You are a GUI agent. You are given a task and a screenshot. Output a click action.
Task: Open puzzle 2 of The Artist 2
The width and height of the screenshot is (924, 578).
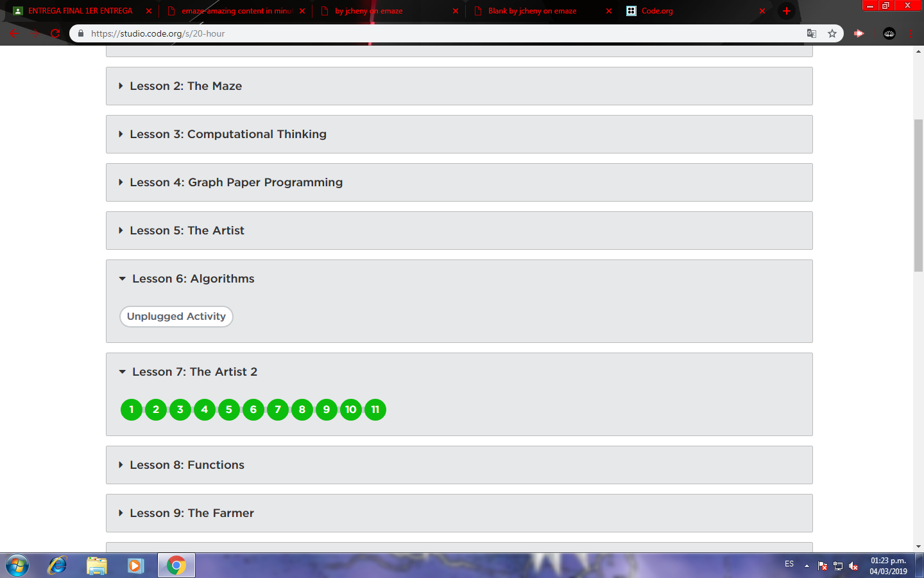click(x=156, y=410)
